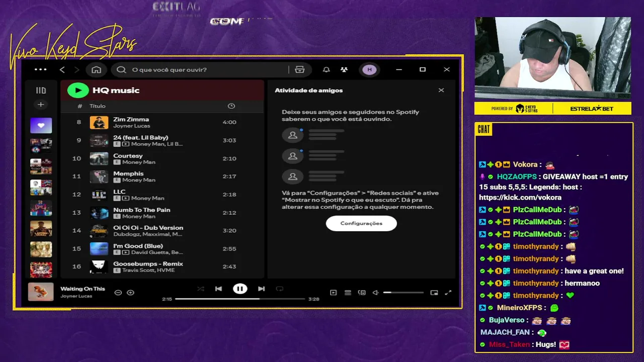Click the Waiting On This album art
644x362 pixels.
pyautogui.click(x=41, y=292)
